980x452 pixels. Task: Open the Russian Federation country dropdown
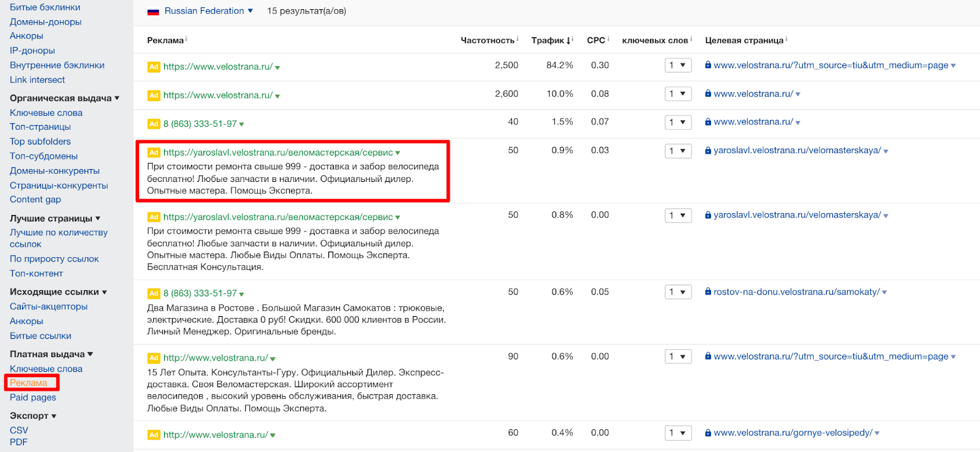click(x=208, y=11)
